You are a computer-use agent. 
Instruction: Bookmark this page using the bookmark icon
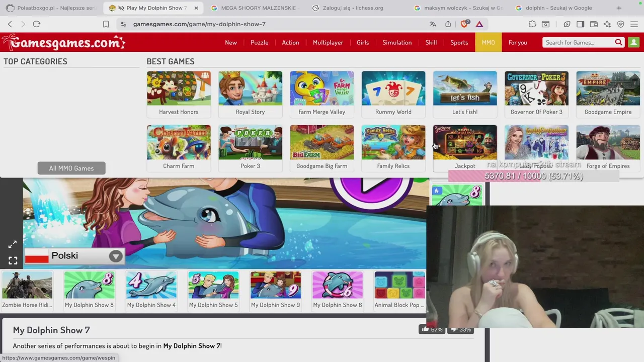coord(106,24)
